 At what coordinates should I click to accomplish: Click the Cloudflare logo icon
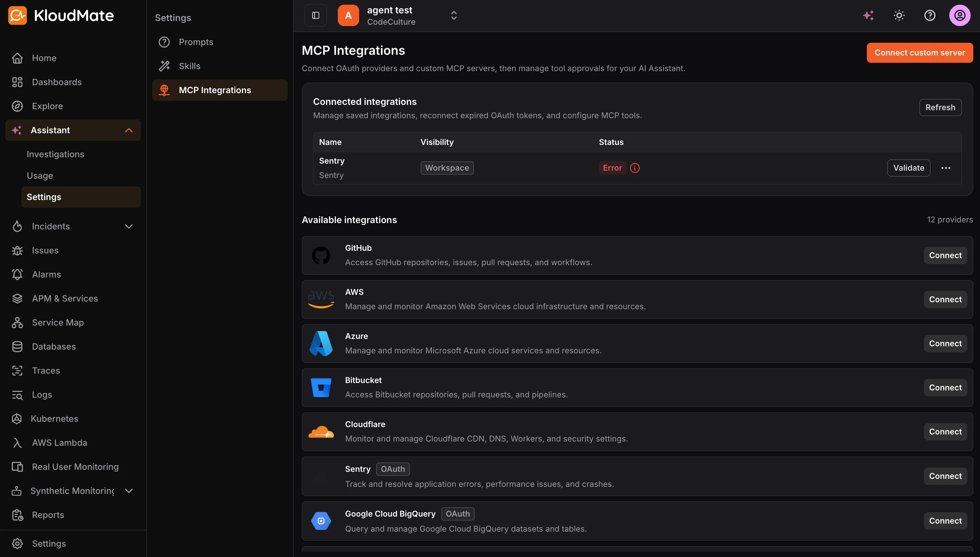(x=321, y=432)
